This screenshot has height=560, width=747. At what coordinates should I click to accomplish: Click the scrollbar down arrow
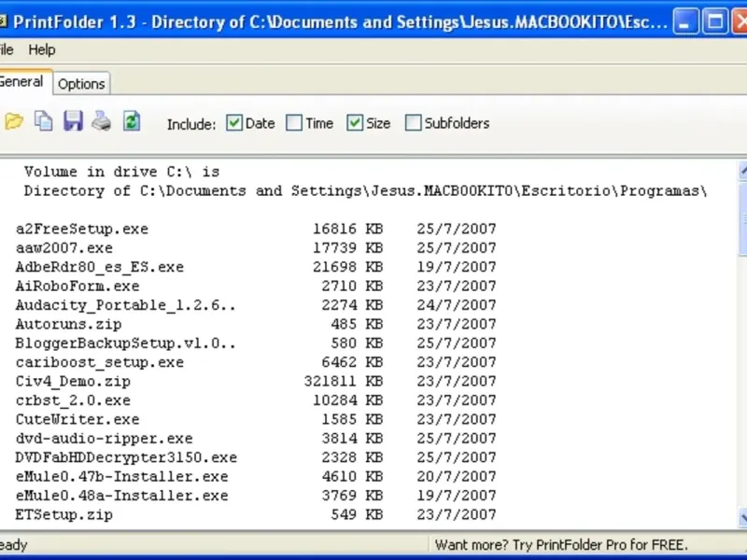click(742, 517)
